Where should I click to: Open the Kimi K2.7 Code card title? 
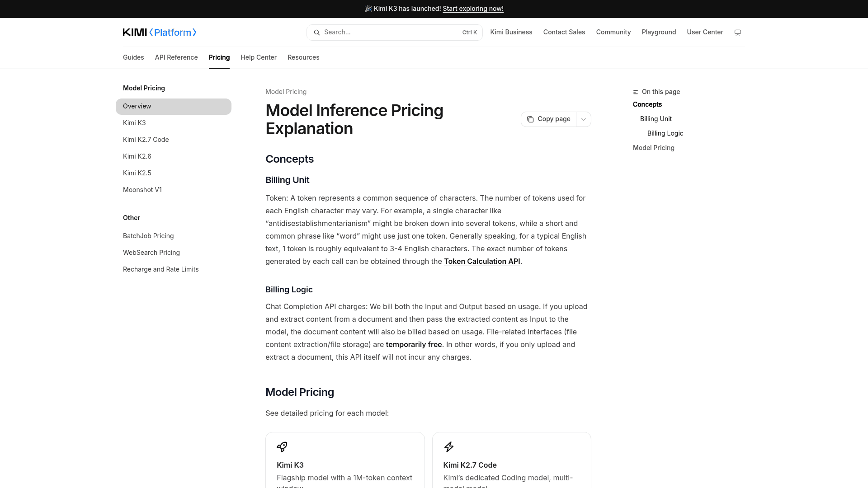click(x=470, y=465)
